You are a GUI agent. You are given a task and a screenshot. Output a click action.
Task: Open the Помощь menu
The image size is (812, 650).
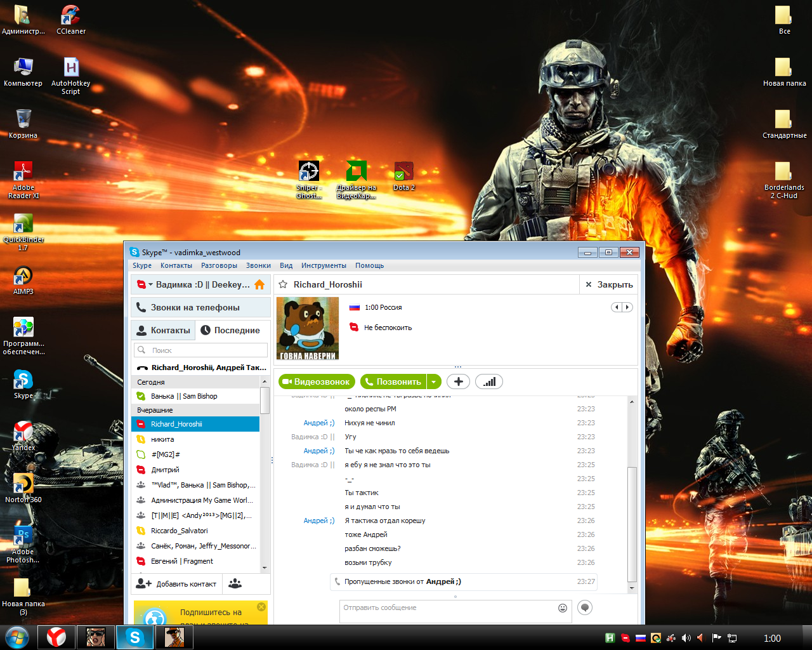pos(369,265)
